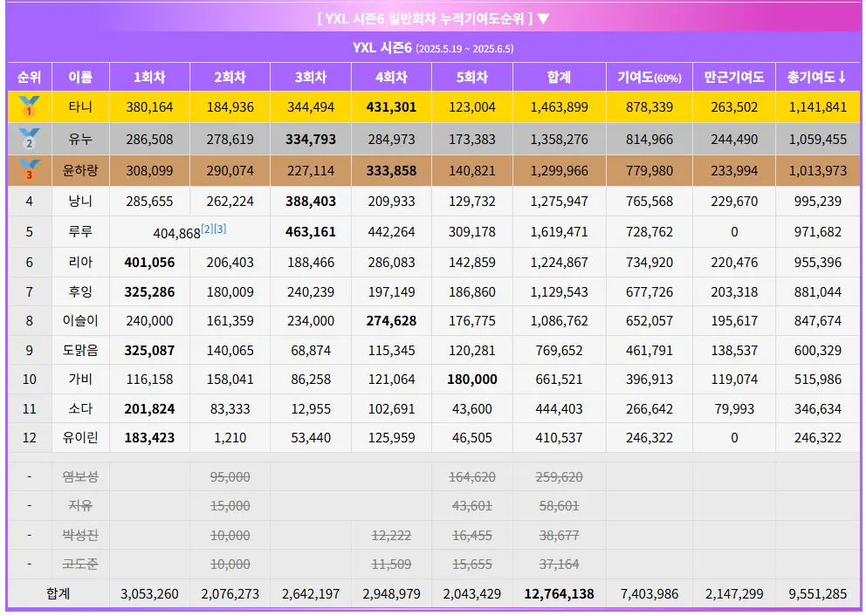Image resolution: width=866 pixels, height=616 pixels.
Task: Click 도맑음's bold value 325,087
Action: [x=149, y=351]
